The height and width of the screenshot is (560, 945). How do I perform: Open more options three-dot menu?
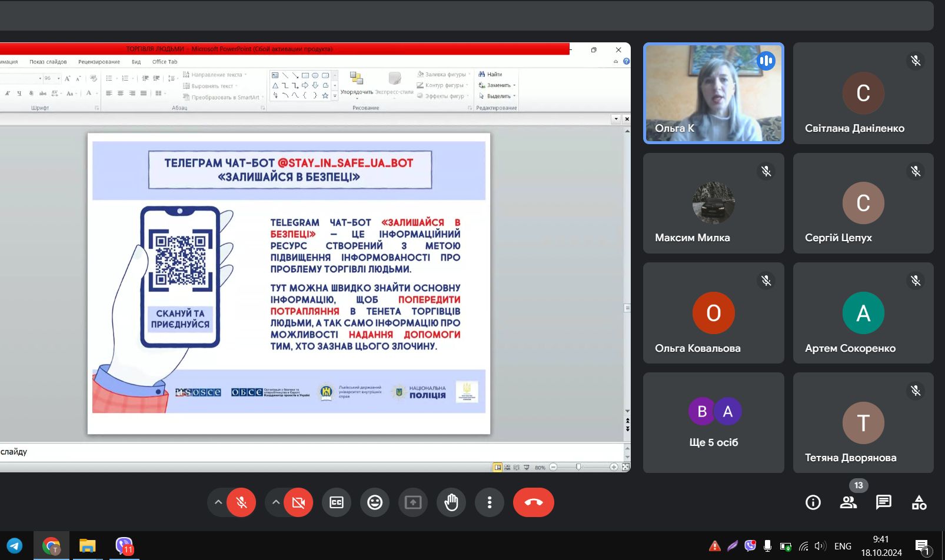pyautogui.click(x=490, y=502)
